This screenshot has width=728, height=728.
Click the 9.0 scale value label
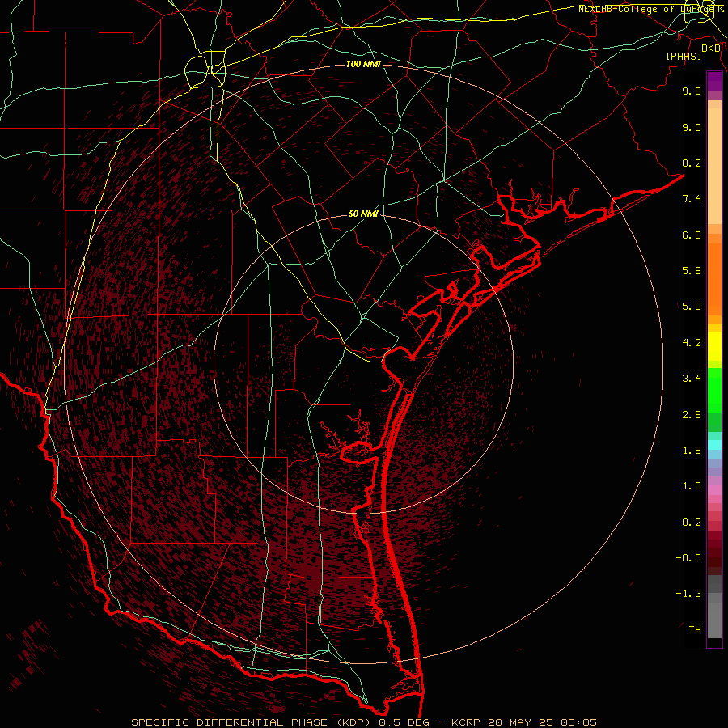pyautogui.click(x=692, y=127)
